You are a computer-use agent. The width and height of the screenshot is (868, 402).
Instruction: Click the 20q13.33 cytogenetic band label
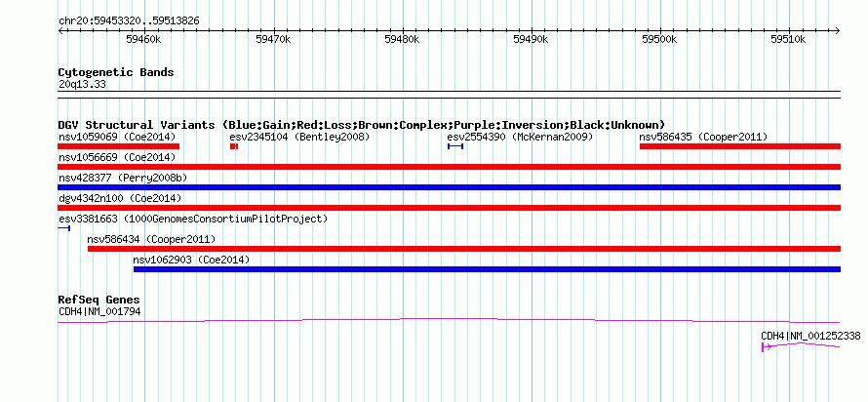point(82,85)
